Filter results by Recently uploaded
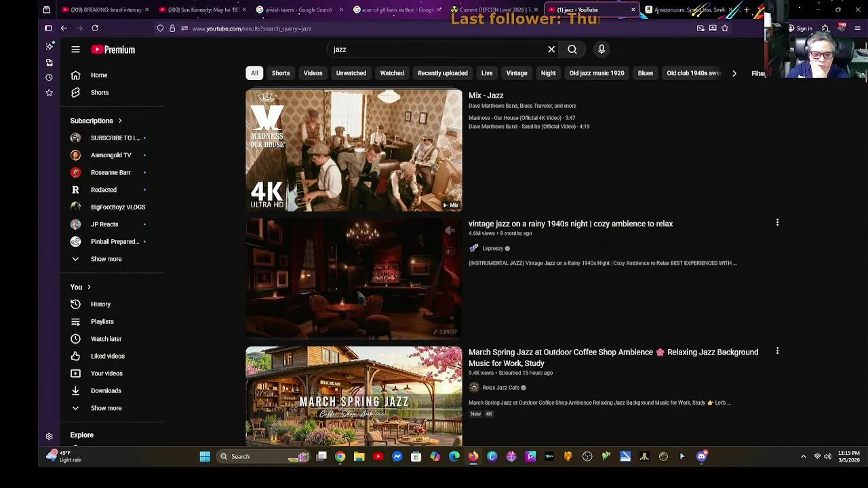 click(x=442, y=73)
